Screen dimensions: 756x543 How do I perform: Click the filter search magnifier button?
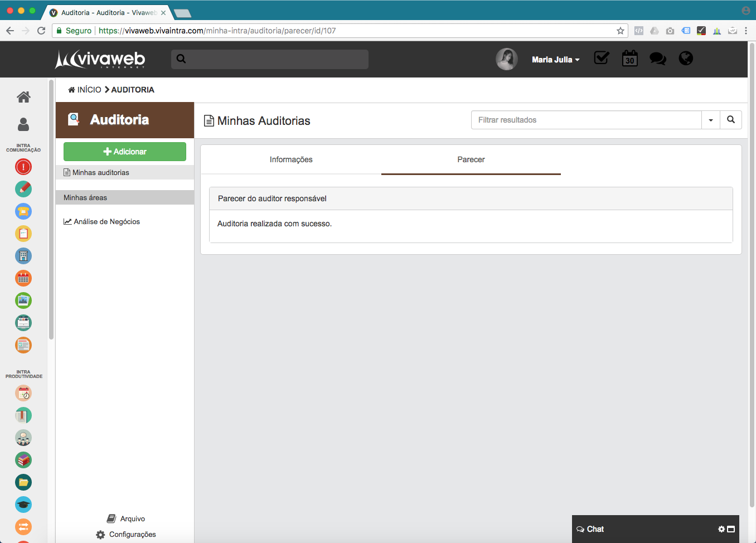coord(730,120)
